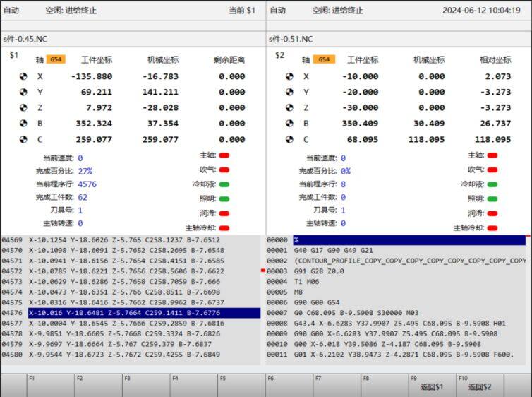Viewport: 532px width, 397px height.
Task: Click X work coordinate -135.880
Action: pyautogui.click(x=92, y=76)
